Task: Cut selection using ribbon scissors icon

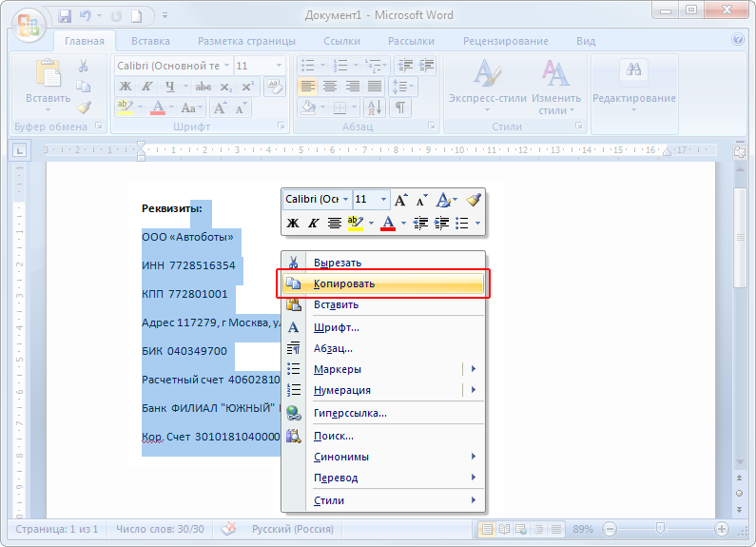Action: [x=84, y=66]
